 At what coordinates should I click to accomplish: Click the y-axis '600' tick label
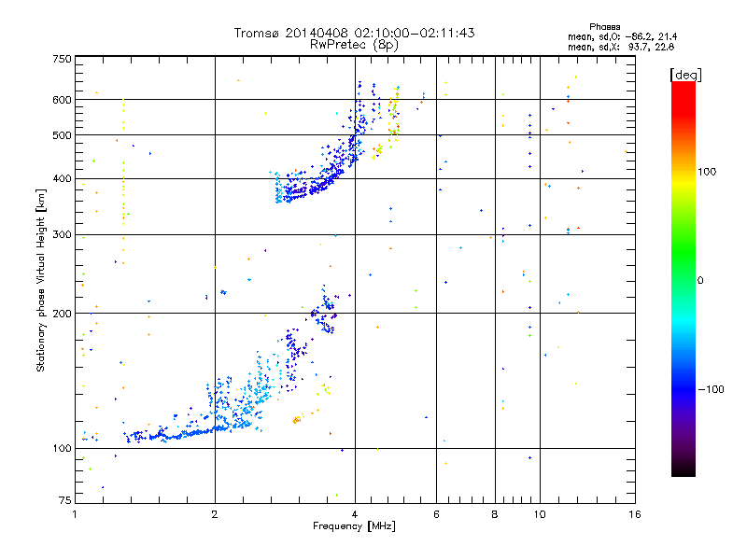pos(62,100)
